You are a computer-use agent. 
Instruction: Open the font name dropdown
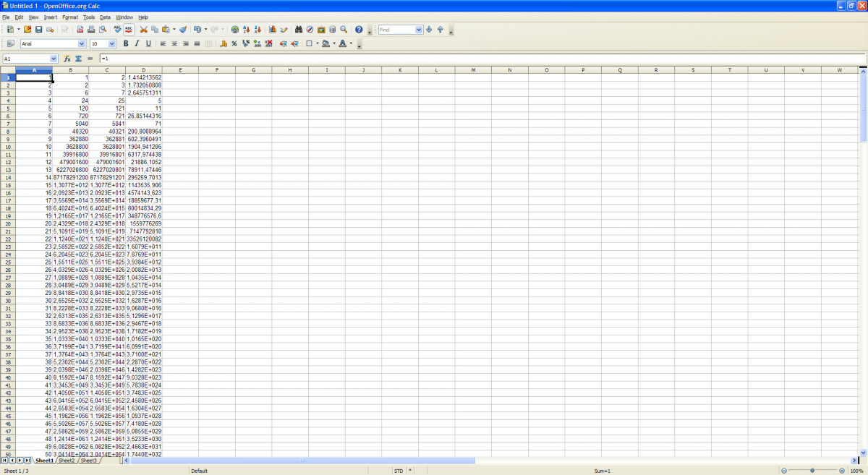(81, 44)
